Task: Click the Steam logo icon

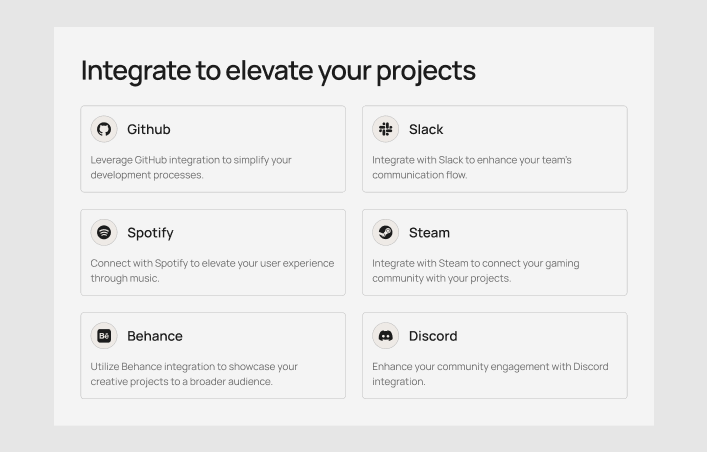Action: click(x=385, y=232)
